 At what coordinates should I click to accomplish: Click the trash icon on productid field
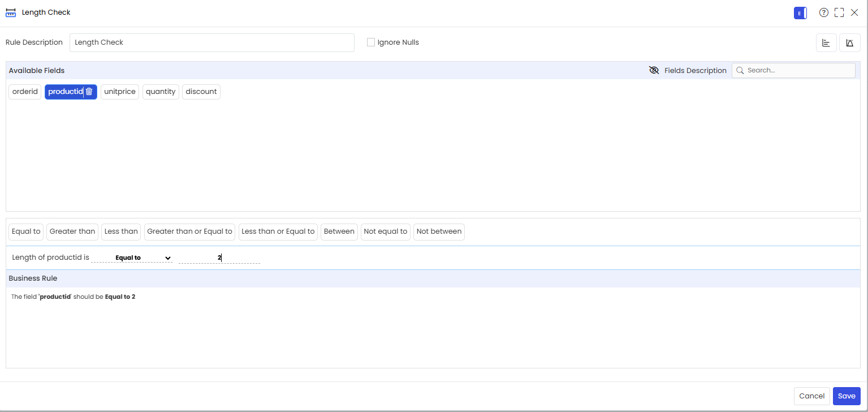(89, 92)
